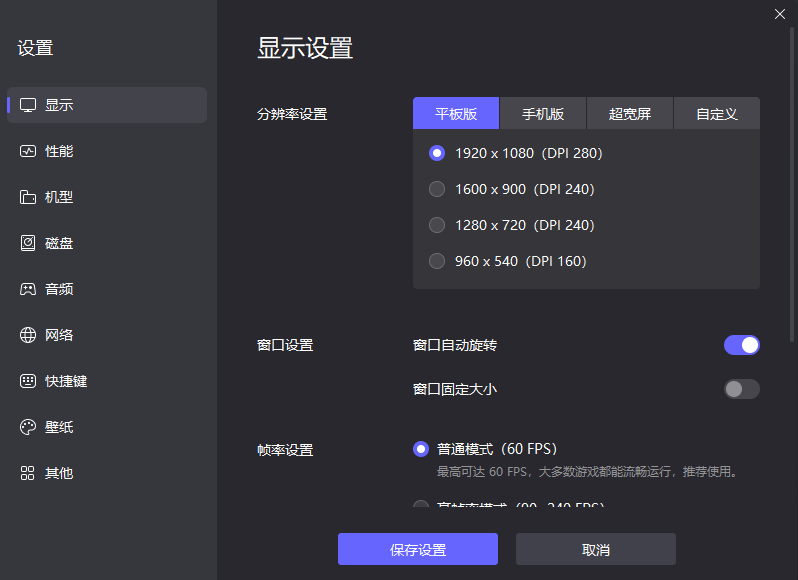This screenshot has width=798, height=580.
Task: Choose 1280 x 720 (DPI 240) resolution
Action: (511, 225)
